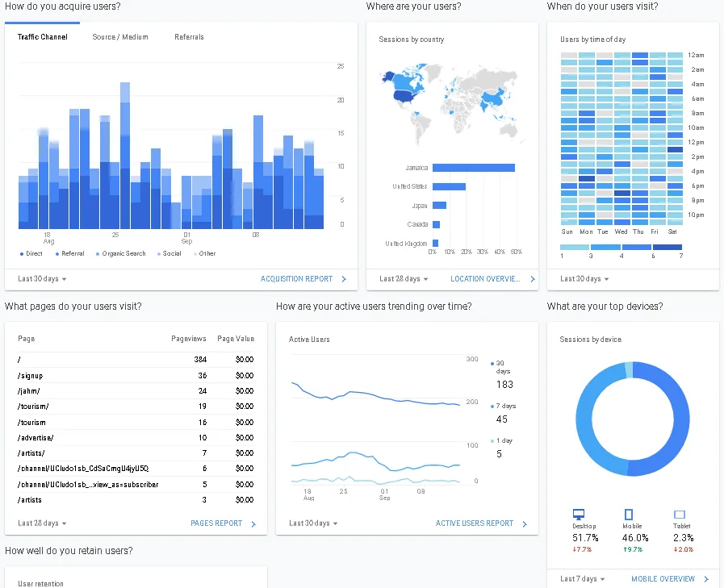Image resolution: width=724 pixels, height=588 pixels.
Task: Click the arrow beside Location Overview
Action: click(x=533, y=279)
